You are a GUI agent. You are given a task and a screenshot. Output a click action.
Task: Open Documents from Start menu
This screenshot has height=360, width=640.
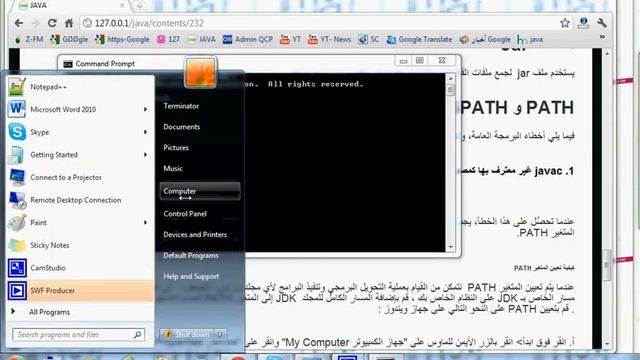tap(182, 127)
